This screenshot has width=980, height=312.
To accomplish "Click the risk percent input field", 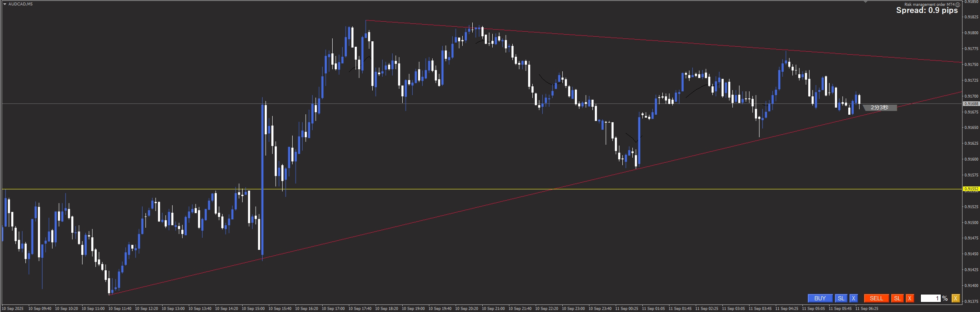I will pos(930,298).
